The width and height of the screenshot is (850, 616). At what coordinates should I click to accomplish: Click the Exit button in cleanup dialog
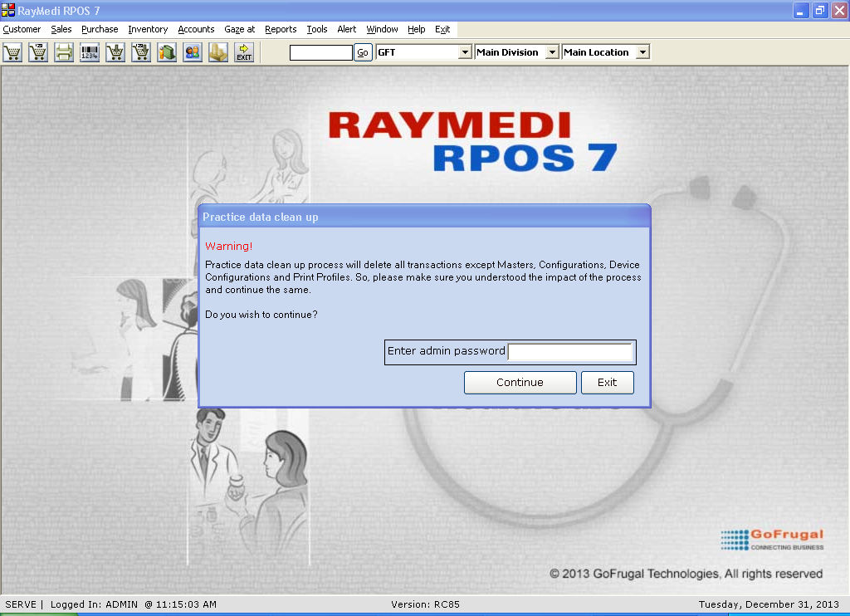607,382
